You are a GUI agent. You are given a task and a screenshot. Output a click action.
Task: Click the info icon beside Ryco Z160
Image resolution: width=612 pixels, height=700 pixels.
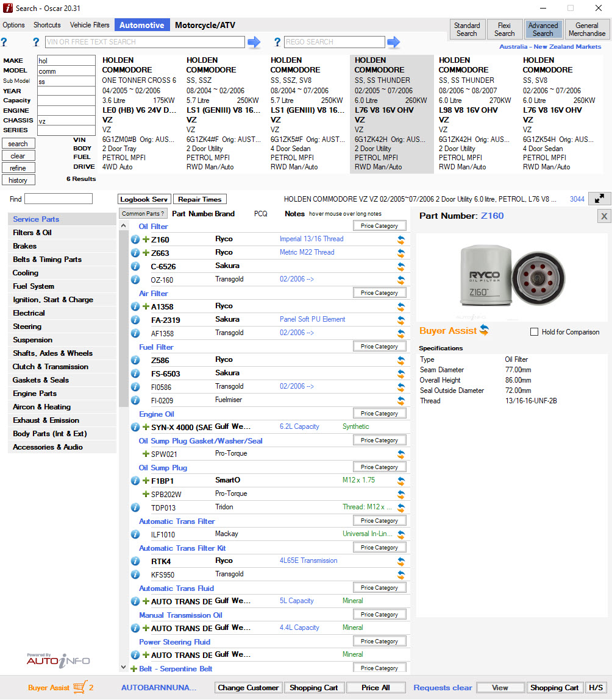(x=135, y=239)
